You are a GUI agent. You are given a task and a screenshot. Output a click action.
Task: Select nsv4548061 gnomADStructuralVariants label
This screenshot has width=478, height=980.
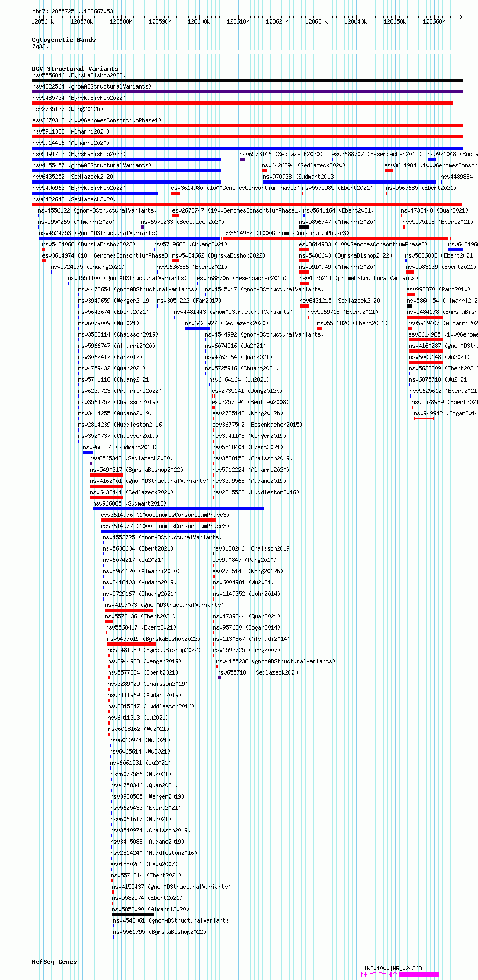coord(173,921)
